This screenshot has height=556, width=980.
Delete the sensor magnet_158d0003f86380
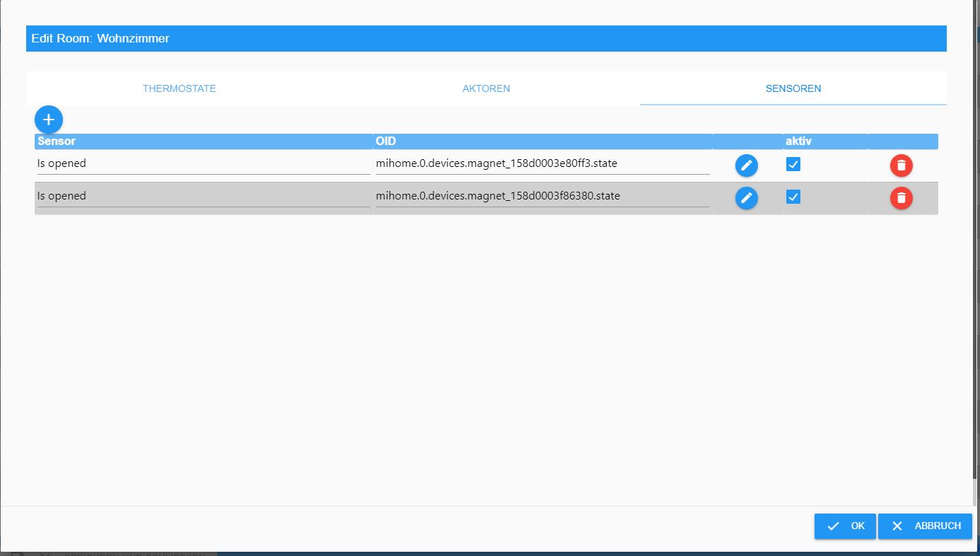click(x=902, y=198)
